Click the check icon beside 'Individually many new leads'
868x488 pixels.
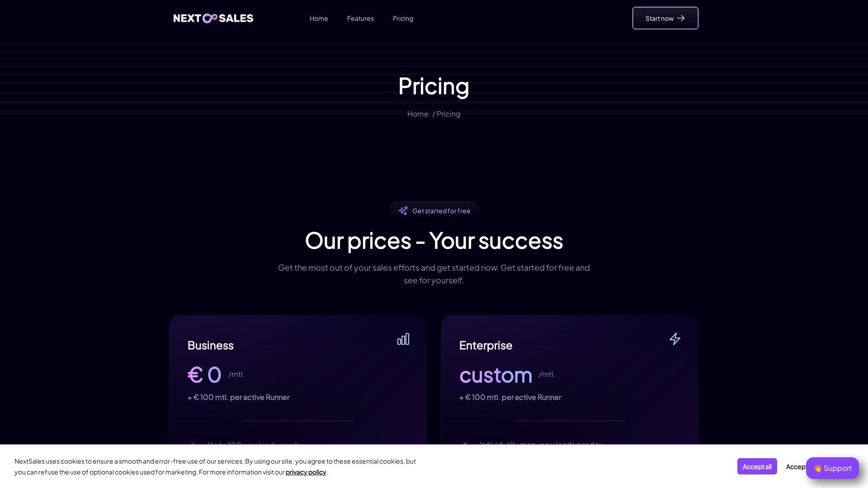(x=465, y=445)
